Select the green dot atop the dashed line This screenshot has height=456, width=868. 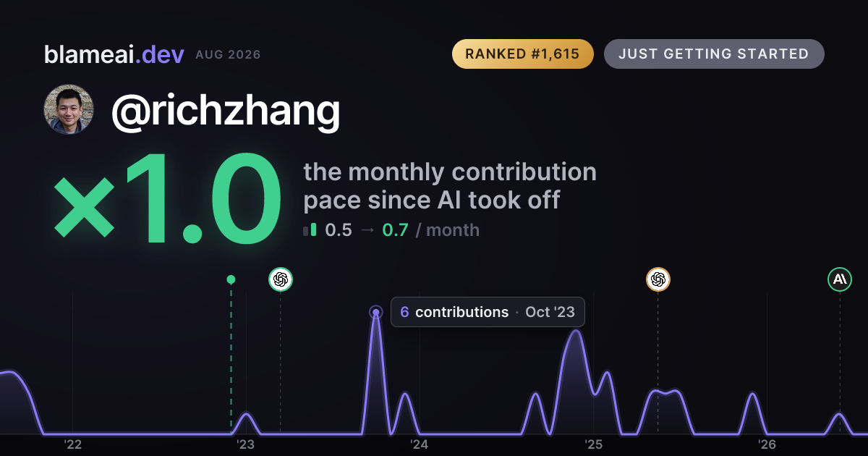(231, 279)
